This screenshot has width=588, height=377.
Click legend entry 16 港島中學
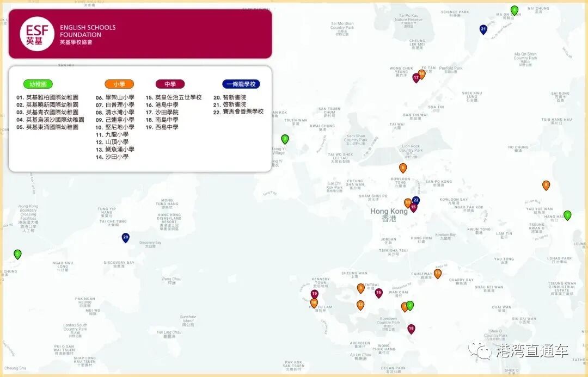(x=162, y=105)
